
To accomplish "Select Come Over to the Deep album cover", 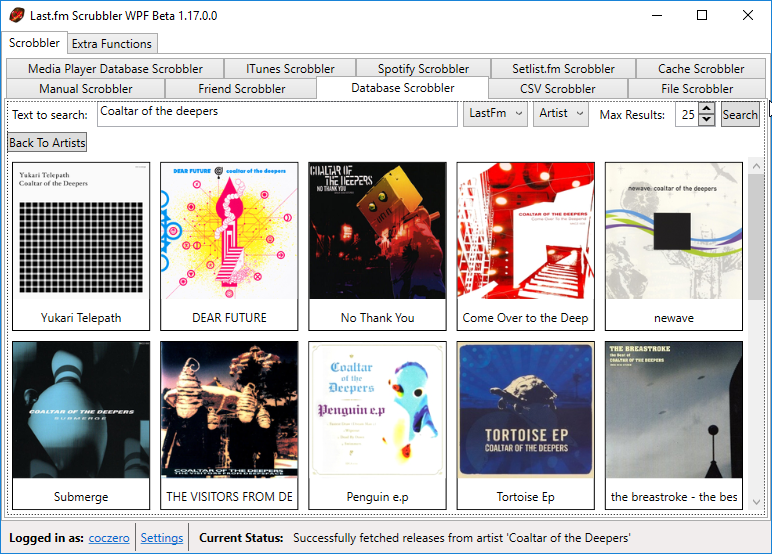I will point(526,231).
